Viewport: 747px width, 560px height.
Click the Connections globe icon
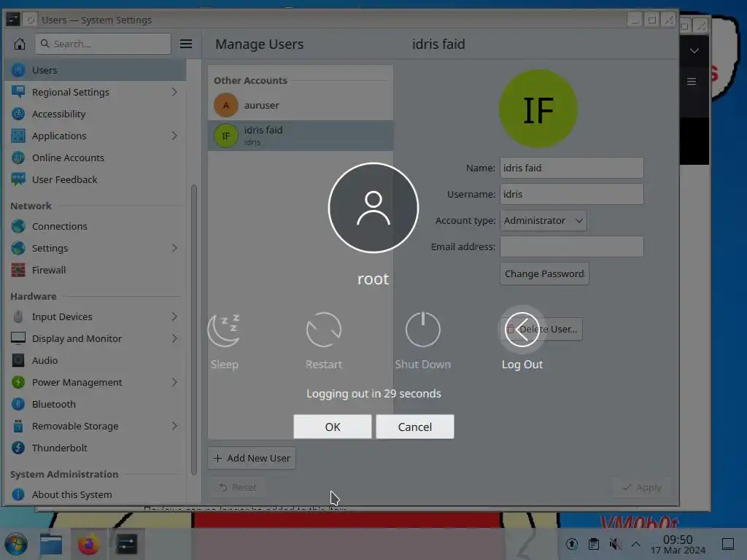[x=18, y=226]
